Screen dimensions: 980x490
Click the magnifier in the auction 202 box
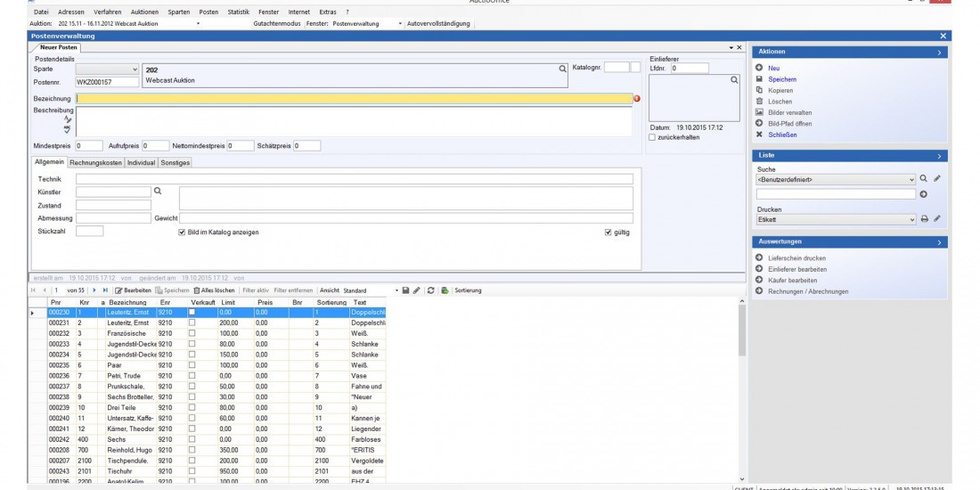(x=562, y=69)
